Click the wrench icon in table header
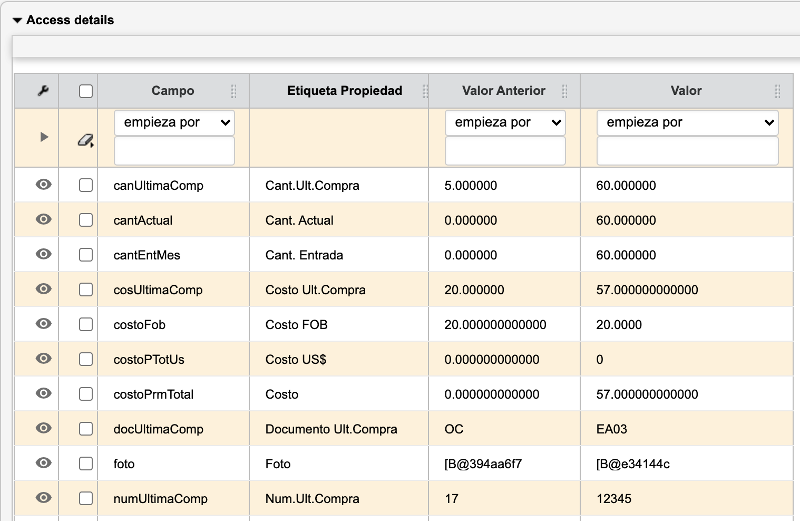The height and width of the screenshot is (521, 800). pyautogui.click(x=43, y=91)
